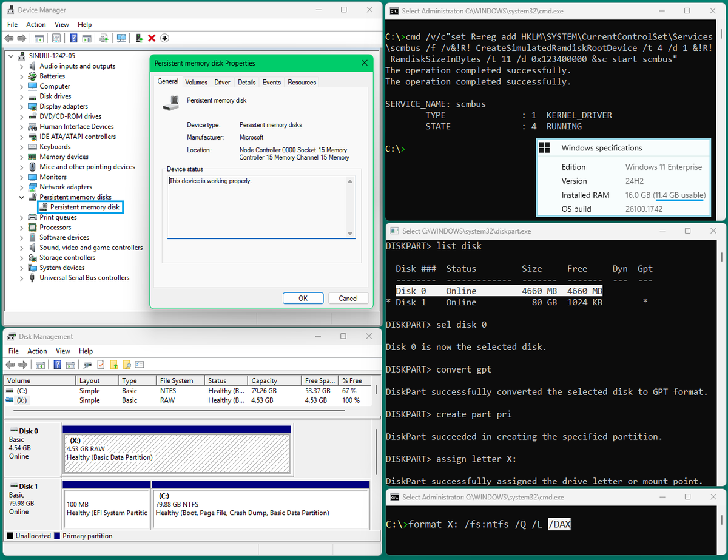This screenshot has height=560, width=728.
Task: Open the Action menu in Disk Management
Action: (37, 351)
